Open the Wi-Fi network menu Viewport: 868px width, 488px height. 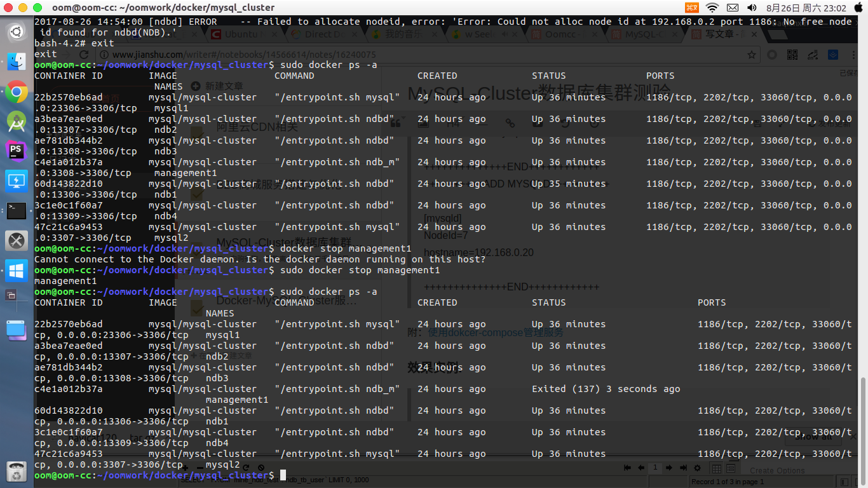coord(712,8)
